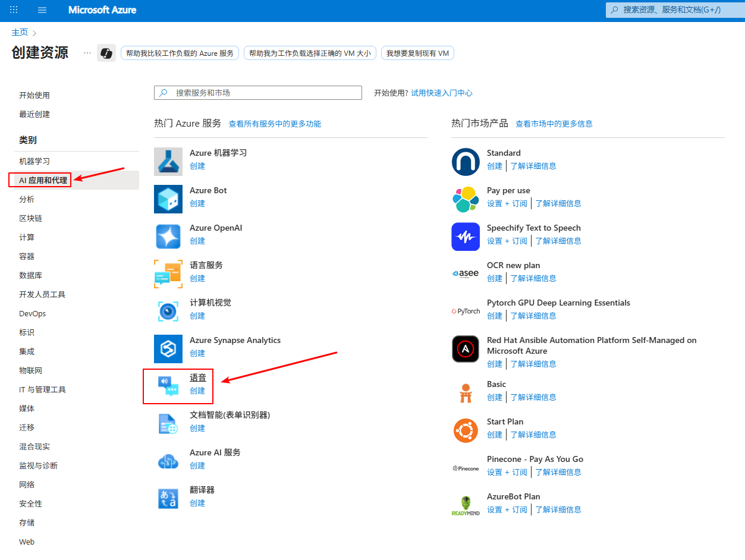Open the hamburger portal menu
Viewport: 745px width, 560px height.
(42, 10)
